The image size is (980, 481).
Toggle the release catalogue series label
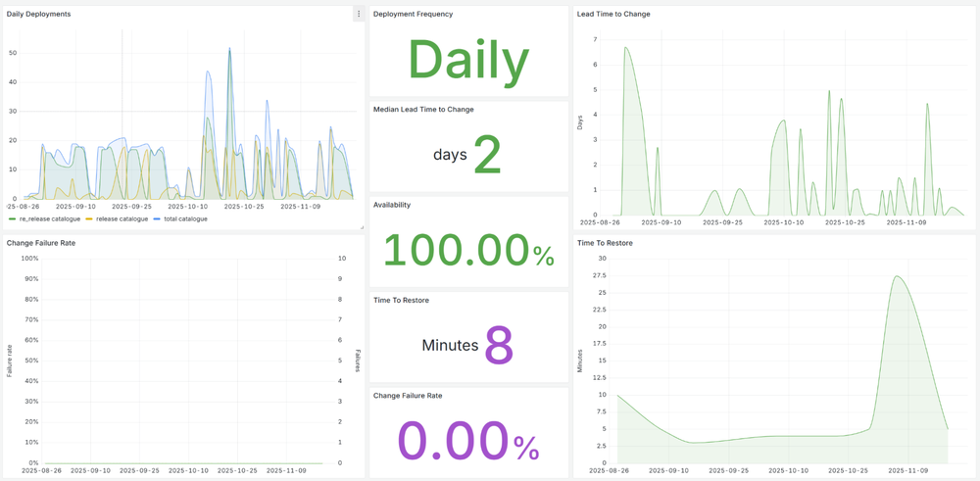(x=122, y=219)
